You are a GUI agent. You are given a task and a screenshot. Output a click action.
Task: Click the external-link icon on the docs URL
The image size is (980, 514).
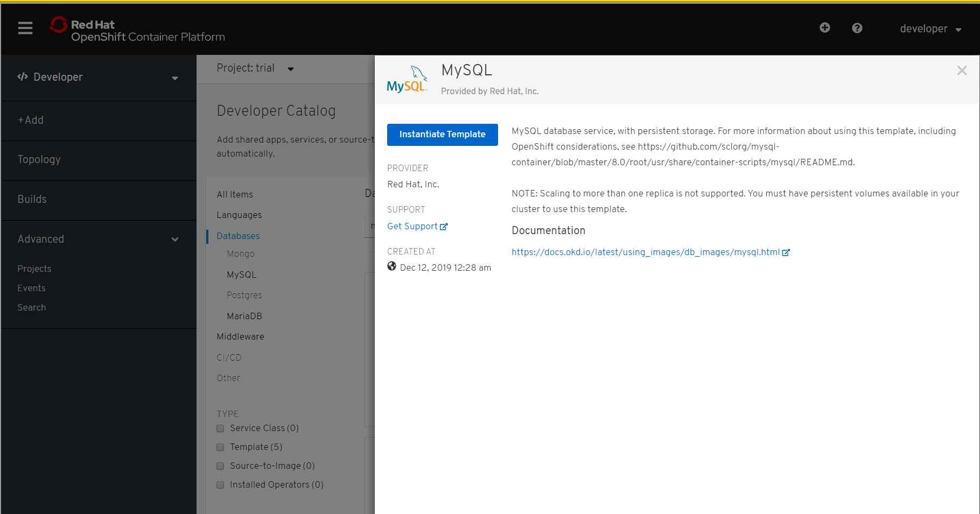pyautogui.click(x=787, y=252)
